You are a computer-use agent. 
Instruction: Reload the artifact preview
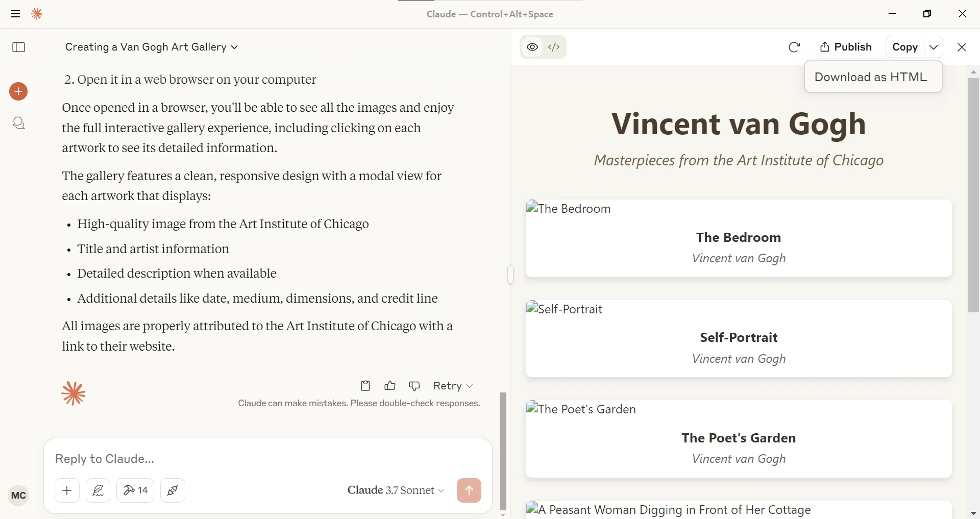pyautogui.click(x=794, y=47)
